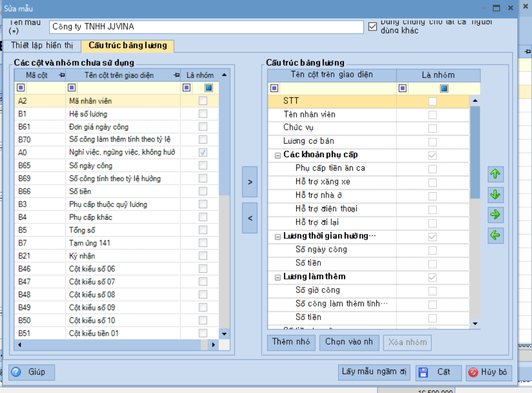Select the Cấu trúc bảng lương tab

pos(127,45)
